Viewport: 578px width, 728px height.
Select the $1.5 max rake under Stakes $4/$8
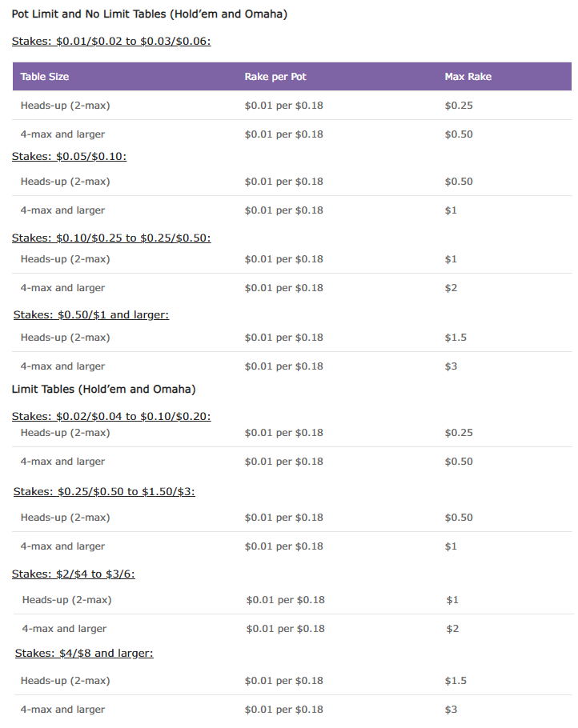[x=456, y=681]
